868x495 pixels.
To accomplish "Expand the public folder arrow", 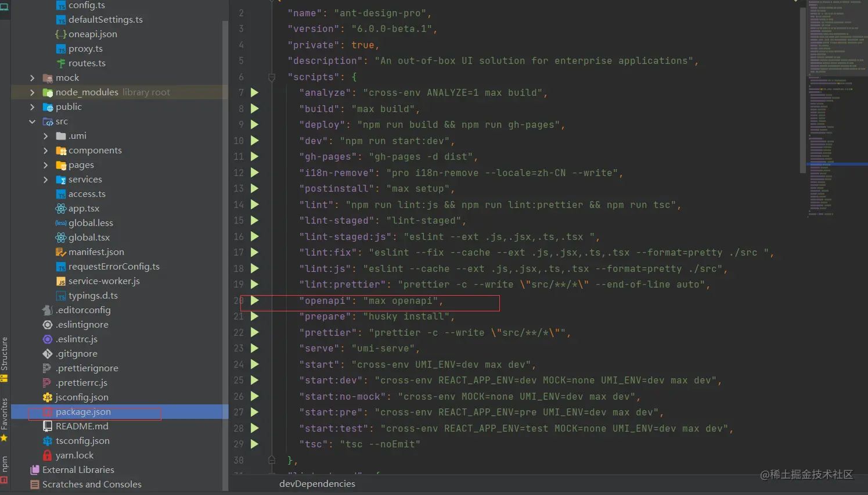I will [33, 107].
